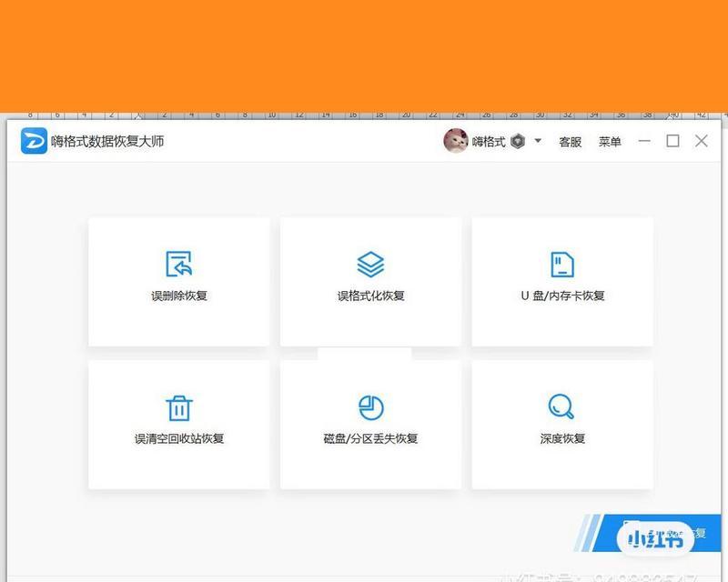728x582 pixels.
Task: Launch the 磁盘/分区丢失恢复 pie icon
Action: (371, 407)
